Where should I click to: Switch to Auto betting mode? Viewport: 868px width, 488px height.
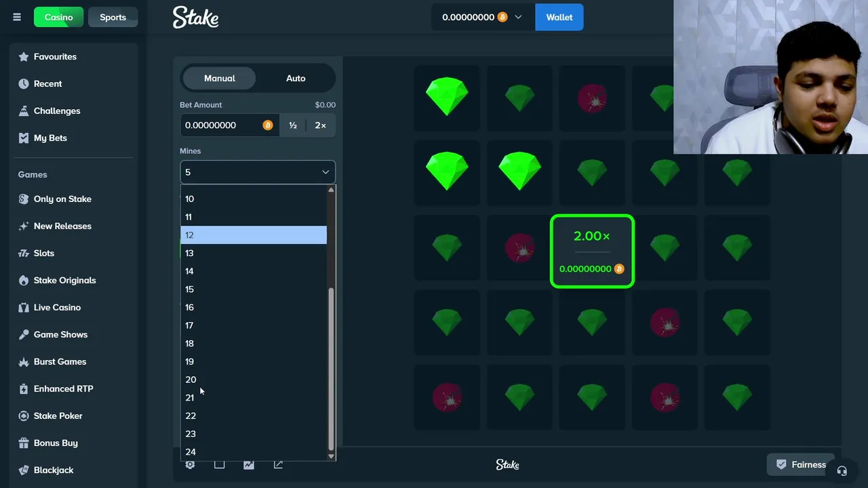pyautogui.click(x=296, y=79)
